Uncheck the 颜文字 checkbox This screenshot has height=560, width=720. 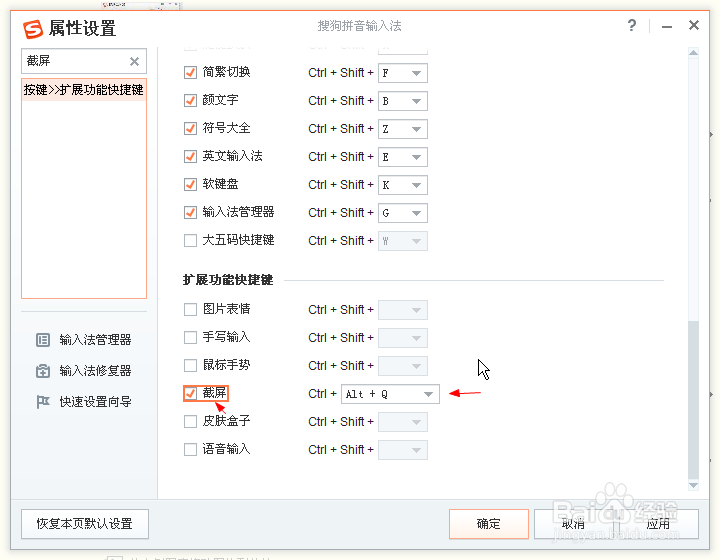[x=190, y=101]
